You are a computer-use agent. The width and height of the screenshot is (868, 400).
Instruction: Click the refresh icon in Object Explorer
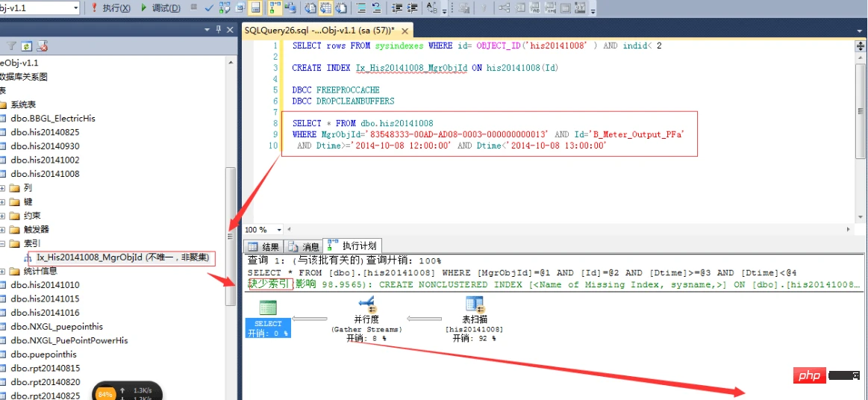(27, 46)
